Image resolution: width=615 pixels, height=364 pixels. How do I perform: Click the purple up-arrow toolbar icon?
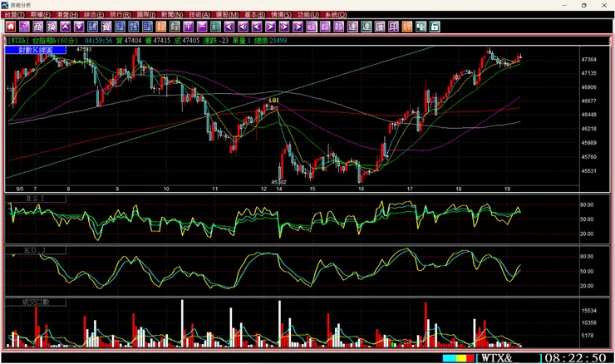click(66, 27)
